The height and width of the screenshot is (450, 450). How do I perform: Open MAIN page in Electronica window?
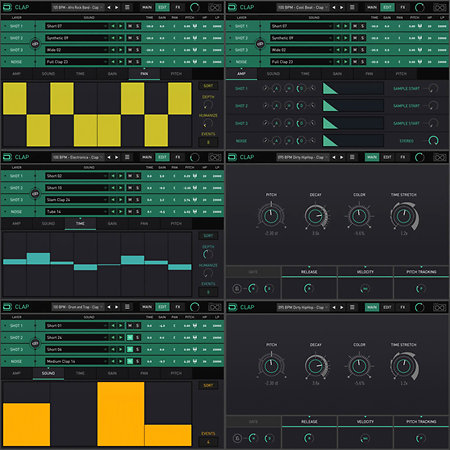147,157
